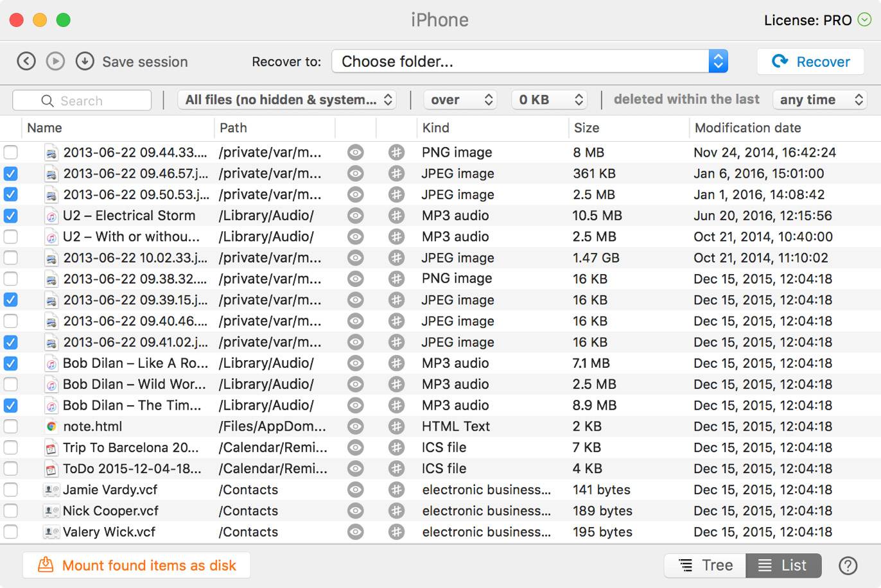
Task: Sort by the Size column header
Action: click(629, 128)
